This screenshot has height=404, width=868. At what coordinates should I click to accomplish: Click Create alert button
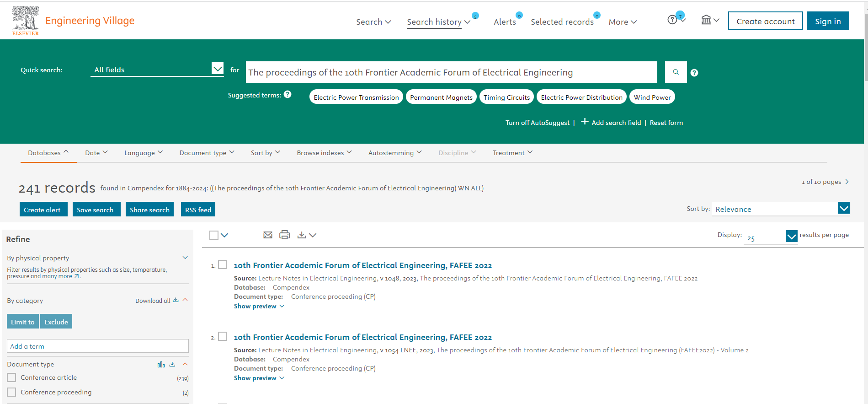43,209
